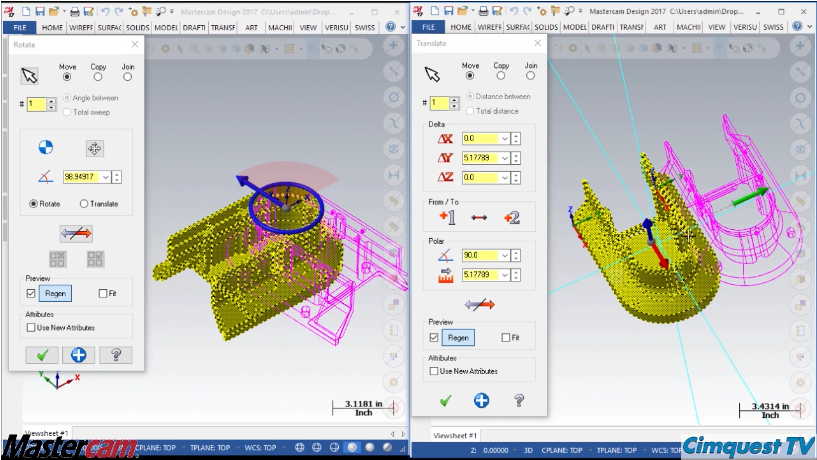Click the To point 2 icon in Translate dialog
Image resolution: width=817 pixels, height=460 pixels.
[512, 217]
